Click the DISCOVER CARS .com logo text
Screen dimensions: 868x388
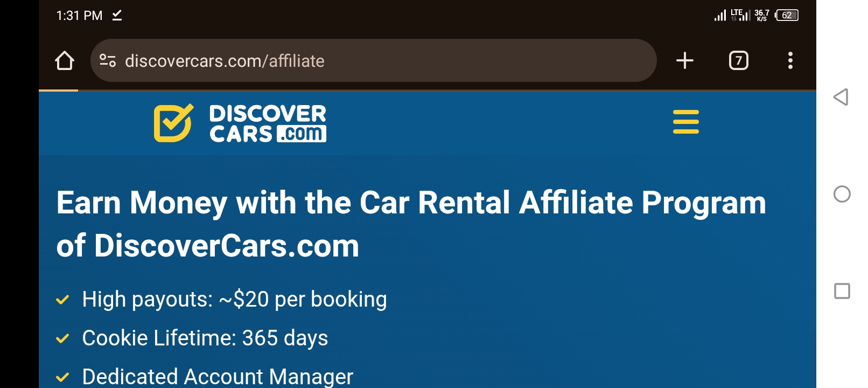268,123
